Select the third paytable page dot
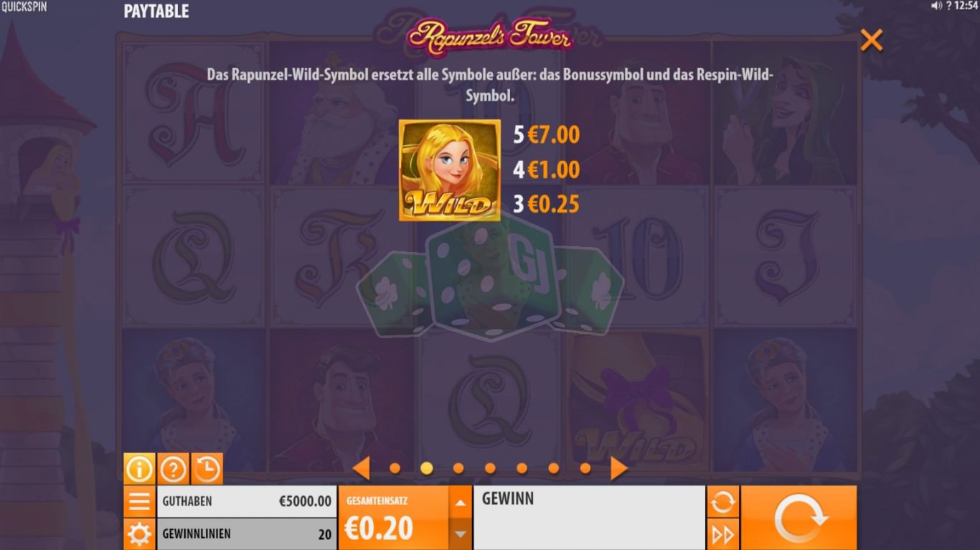 (x=458, y=468)
